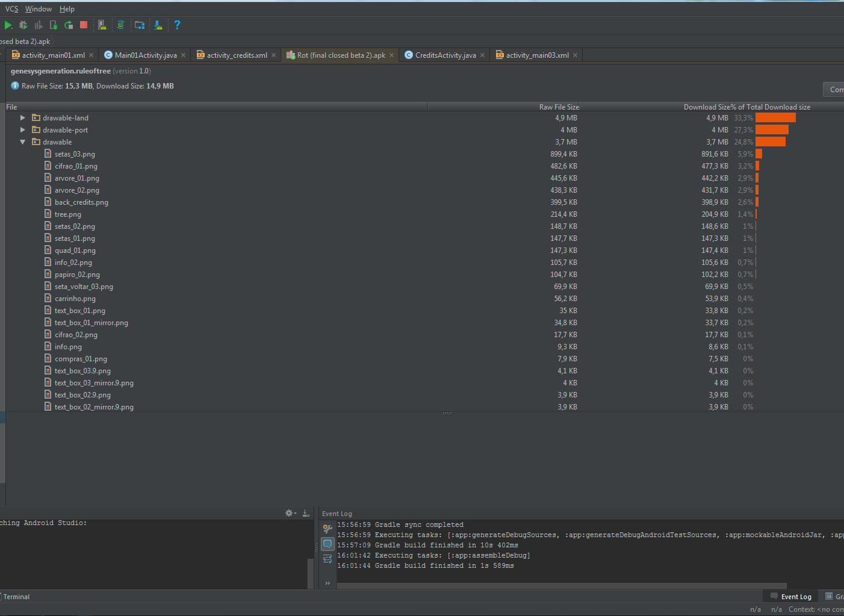Click the Compare button at right edge
The width and height of the screenshot is (844, 616).
point(833,90)
